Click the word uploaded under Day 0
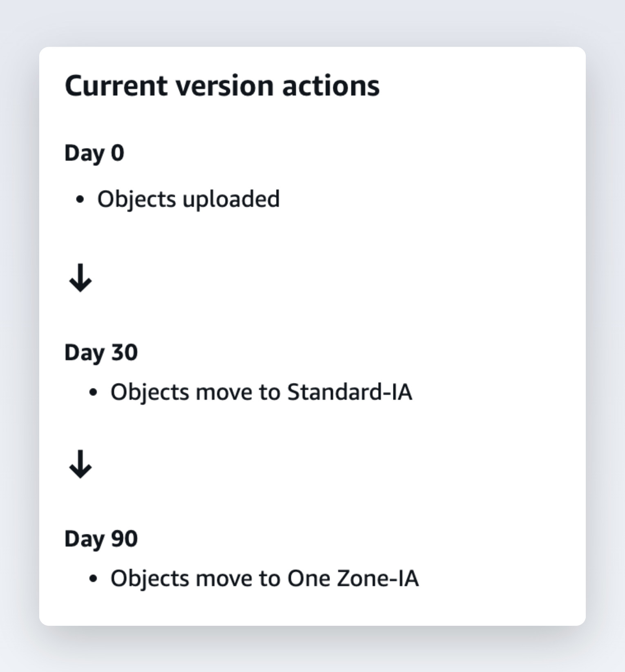The width and height of the screenshot is (625, 672). [x=231, y=200]
